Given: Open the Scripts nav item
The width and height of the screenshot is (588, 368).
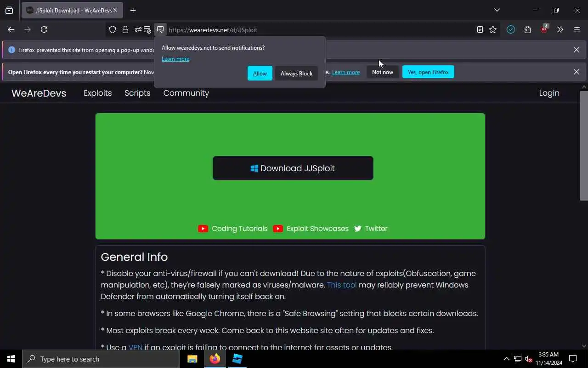Looking at the screenshot, I should 137,93.
